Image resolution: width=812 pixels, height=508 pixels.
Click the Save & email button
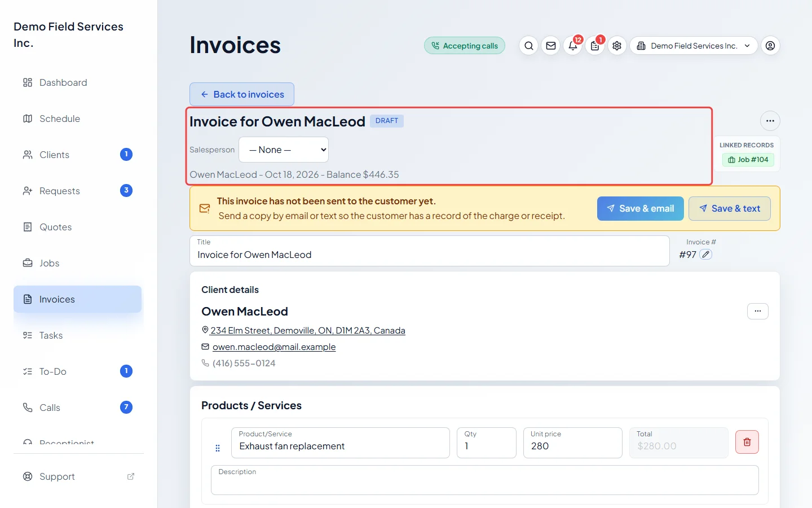641,209
